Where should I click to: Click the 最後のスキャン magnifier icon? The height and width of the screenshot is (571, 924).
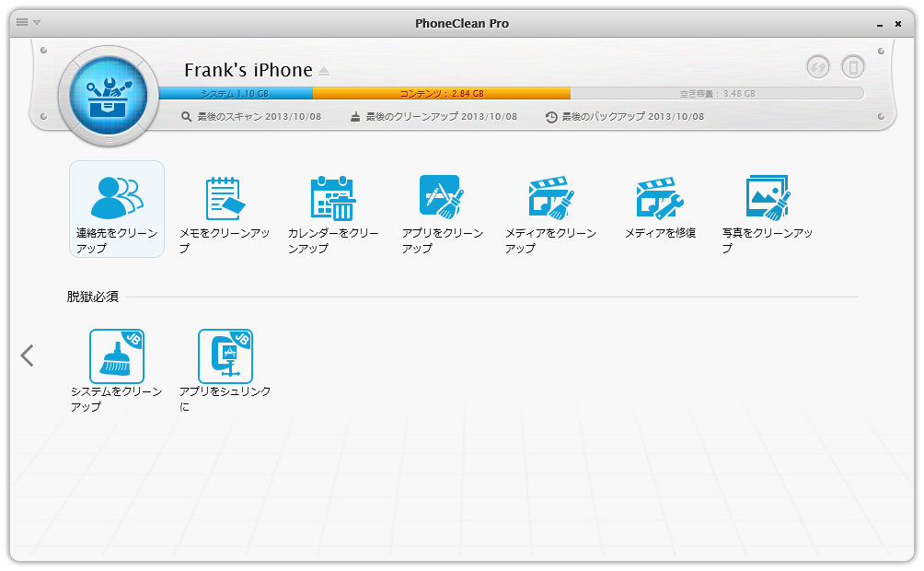click(x=186, y=117)
